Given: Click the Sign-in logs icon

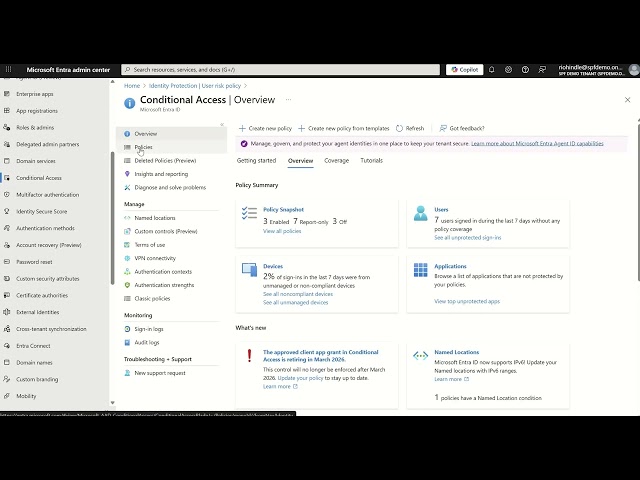Looking at the screenshot, I should tap(127, 329).
